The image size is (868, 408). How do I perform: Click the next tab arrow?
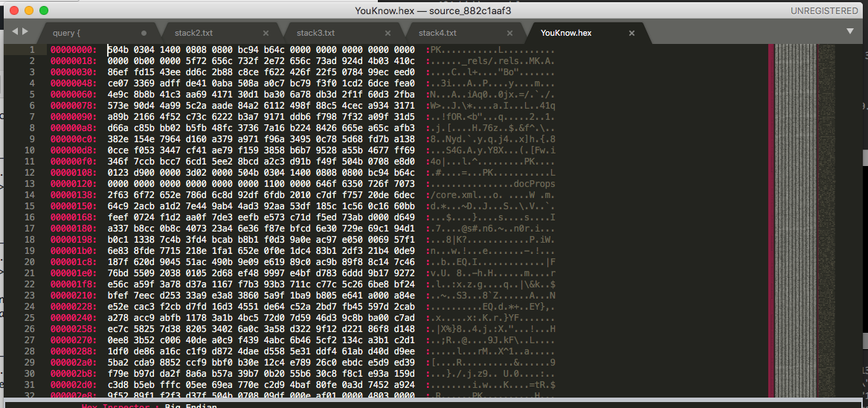(x=25, y=32)
